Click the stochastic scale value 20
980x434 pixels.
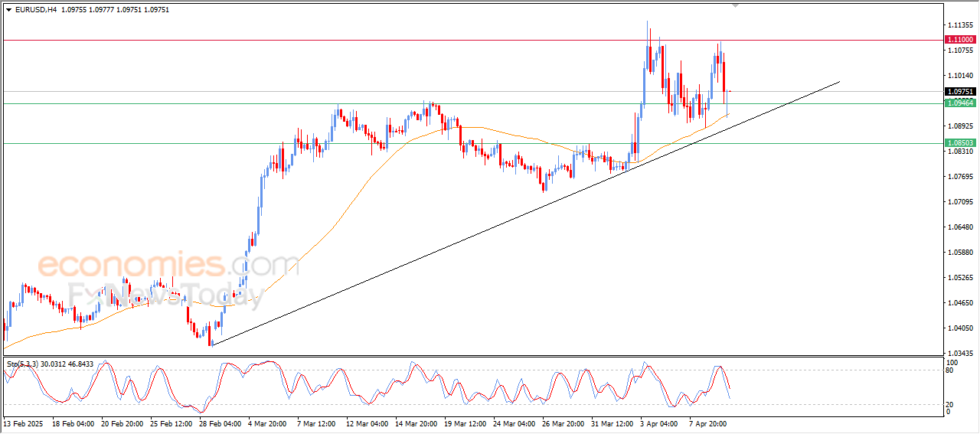click(x=950, y=404)
